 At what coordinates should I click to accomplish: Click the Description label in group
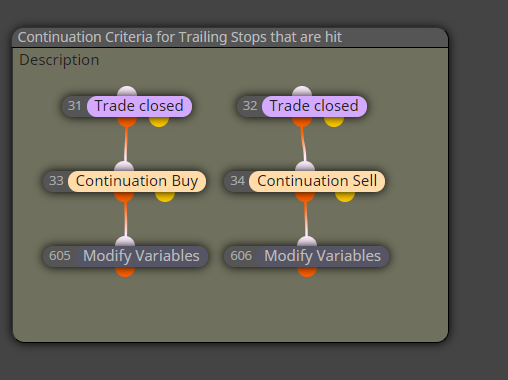pyautogui.click(x=59, y=60)
